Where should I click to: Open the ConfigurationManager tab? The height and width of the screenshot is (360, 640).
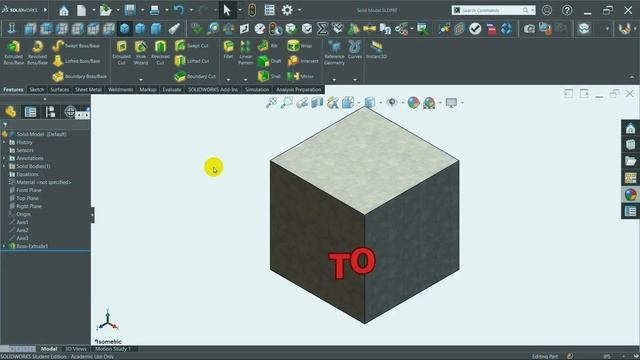point(50,111)
